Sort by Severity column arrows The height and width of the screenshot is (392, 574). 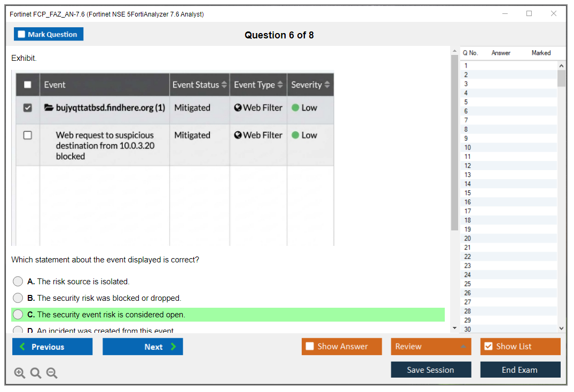pos(327,84)
